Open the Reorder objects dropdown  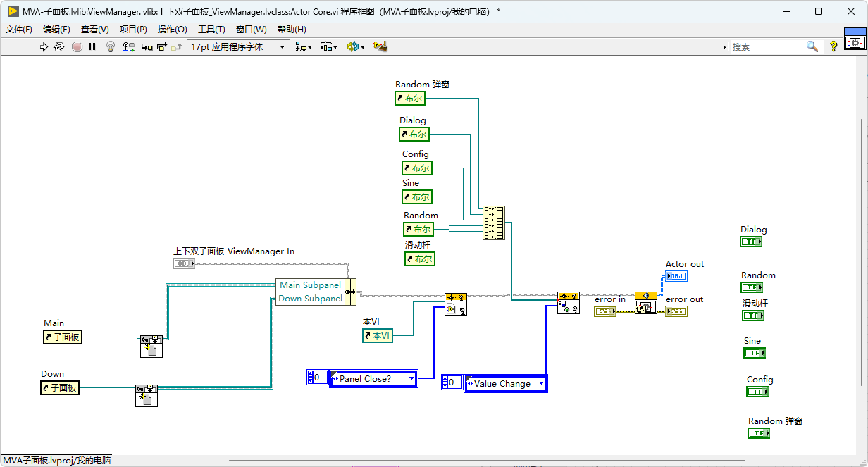355,46
